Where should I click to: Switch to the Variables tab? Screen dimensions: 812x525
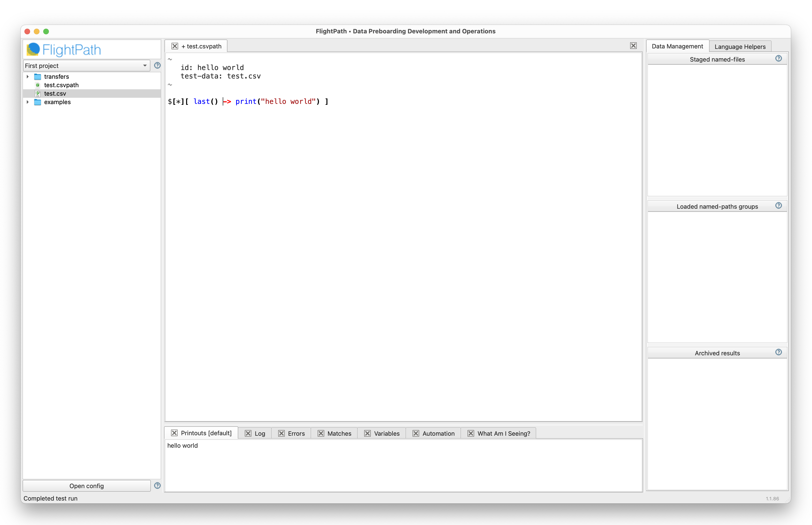pos(386,433)
